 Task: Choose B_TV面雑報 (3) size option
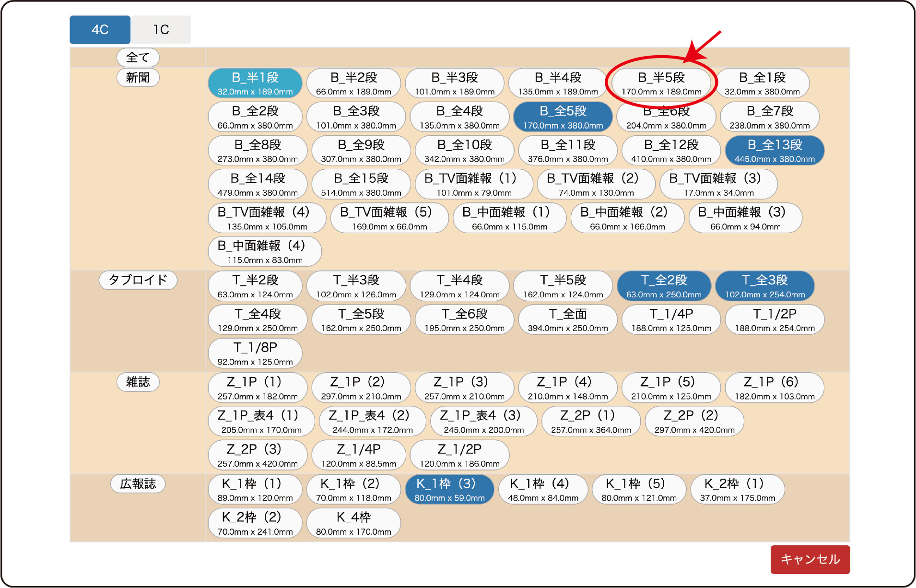tap(718, 184)
